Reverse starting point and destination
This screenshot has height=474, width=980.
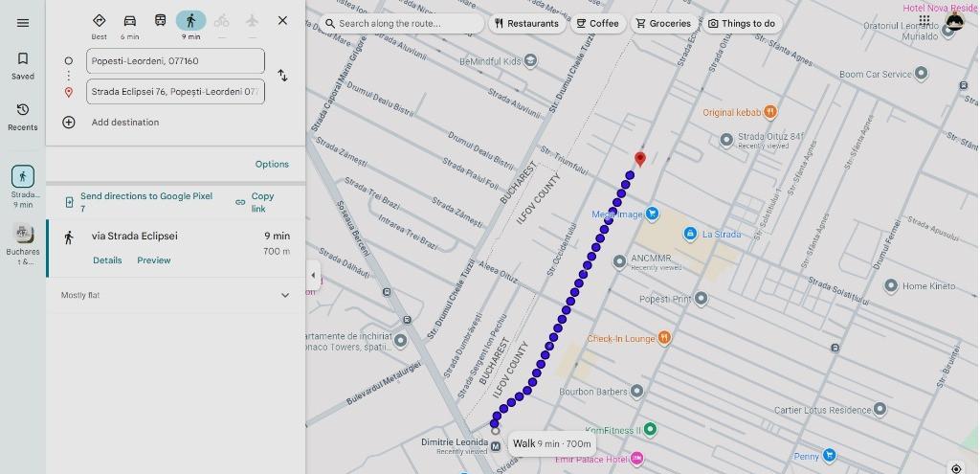[x=282, y=76]
